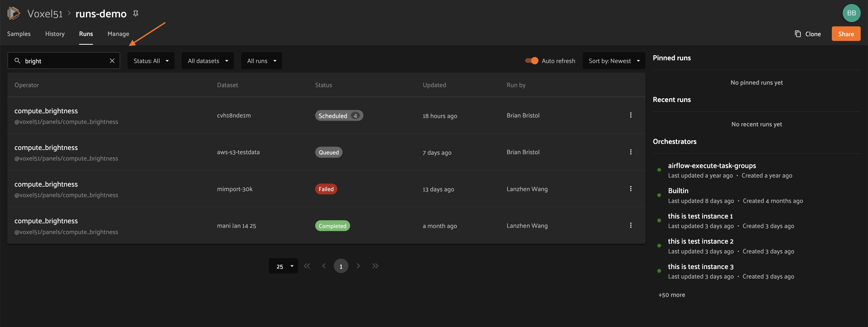Open Sort by: Newest dropdown

click(x=614, y=61)
